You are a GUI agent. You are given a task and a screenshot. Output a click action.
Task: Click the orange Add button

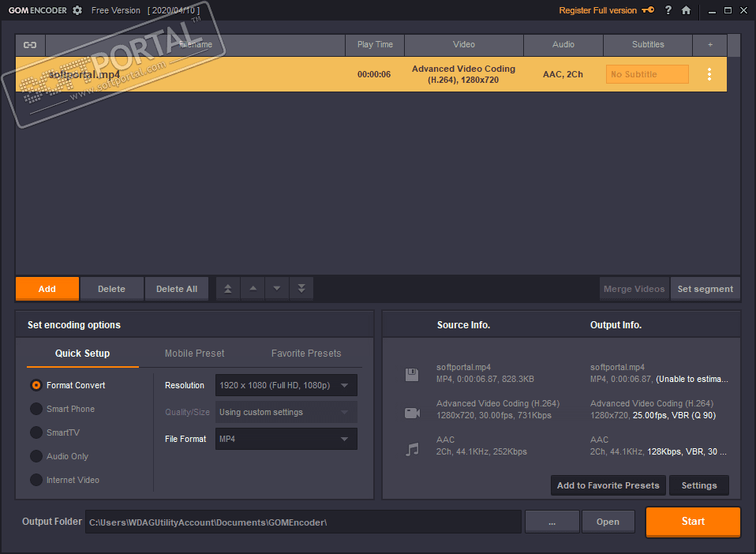(x=47, y=289)
